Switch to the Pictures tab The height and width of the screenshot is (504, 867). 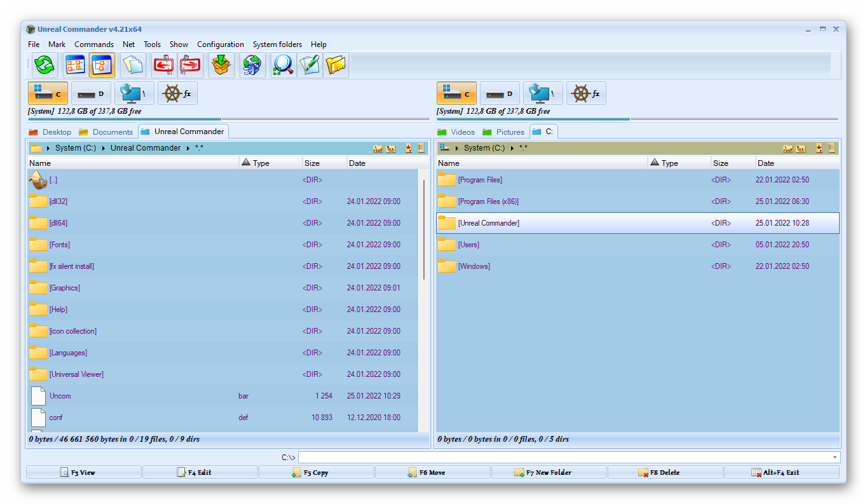click(x=503, y=132)
